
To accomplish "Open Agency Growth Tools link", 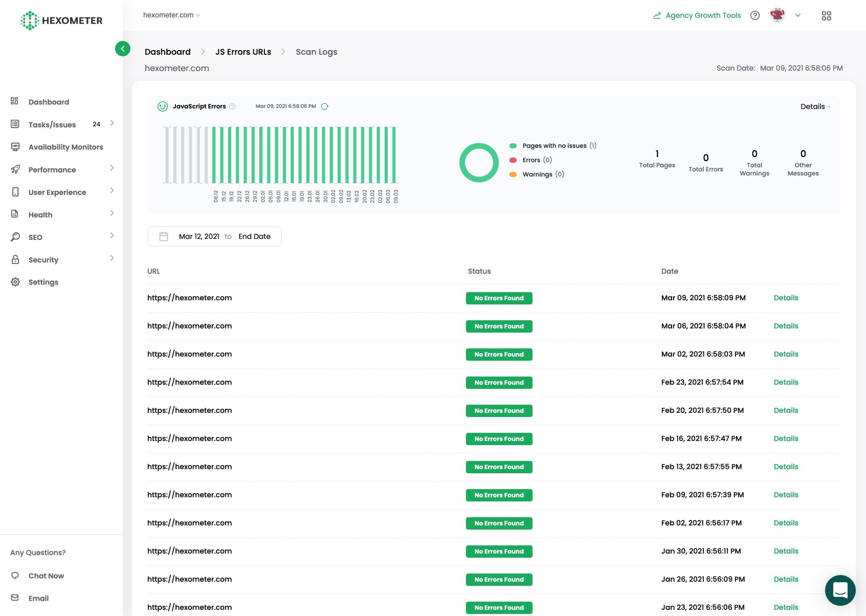I will pyautogui.click(x=703, y=15).
